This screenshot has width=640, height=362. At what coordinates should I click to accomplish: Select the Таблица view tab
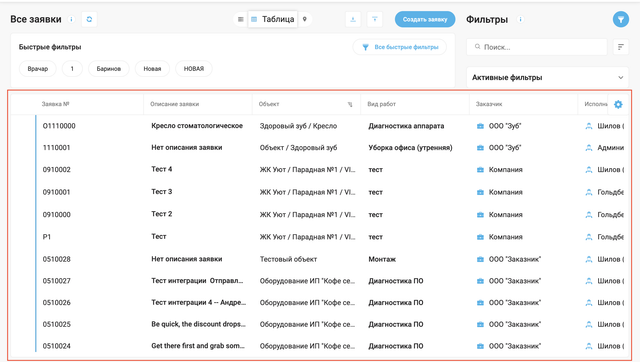pos(273,19)
